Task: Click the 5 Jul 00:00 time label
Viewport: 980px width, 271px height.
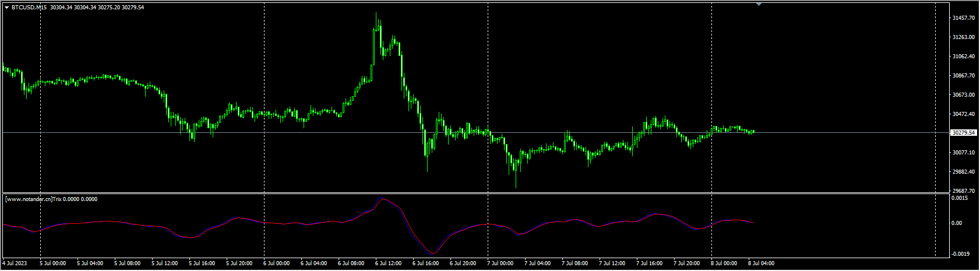Action: point(53,263)
